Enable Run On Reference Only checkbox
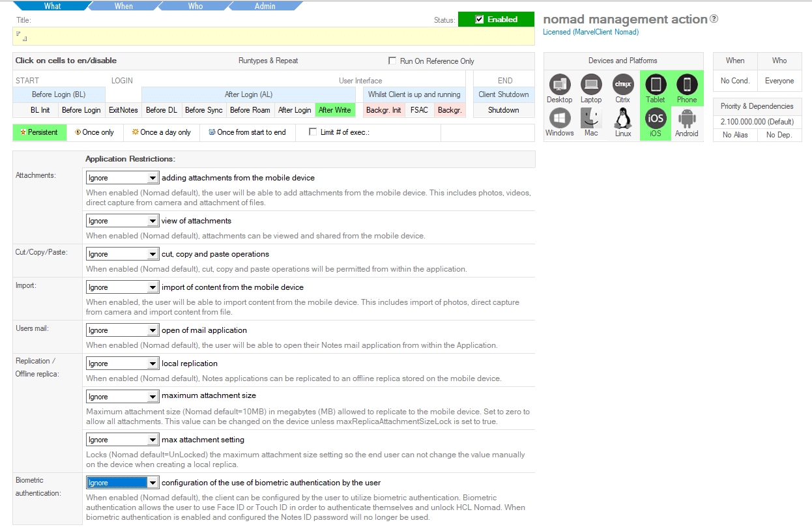 pos(392,61)
